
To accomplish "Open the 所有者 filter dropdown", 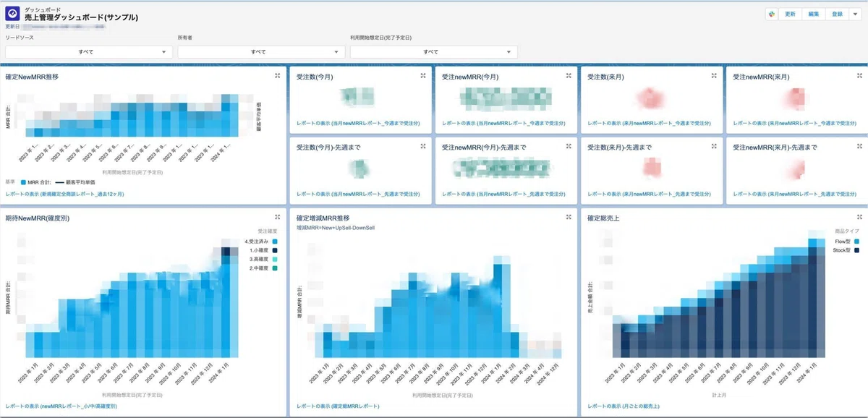I will click(x=261, y=52).
